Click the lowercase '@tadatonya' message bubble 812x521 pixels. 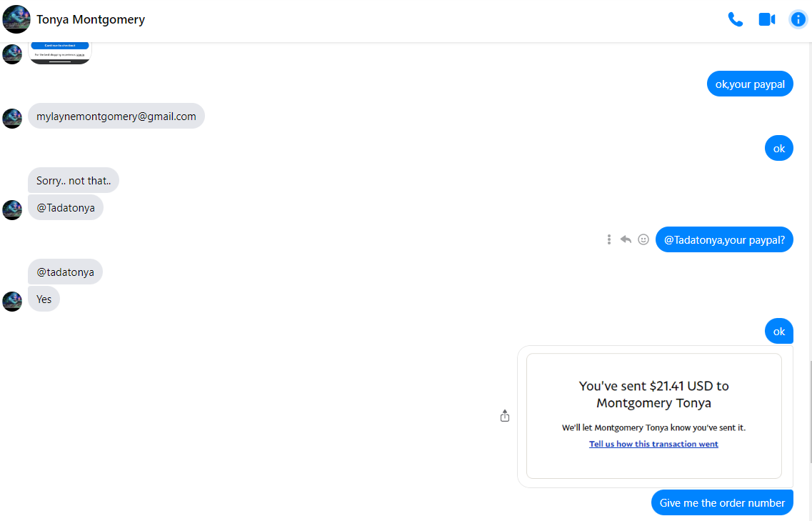click(x=65, y=272)
